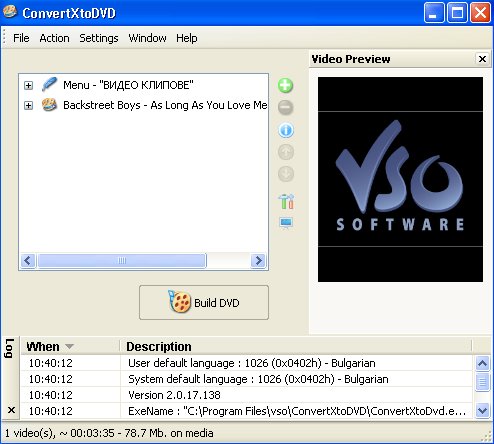Click the vertical Log panel label
Viewport: 494px width, 444px height.
click(x=9, y=349)
